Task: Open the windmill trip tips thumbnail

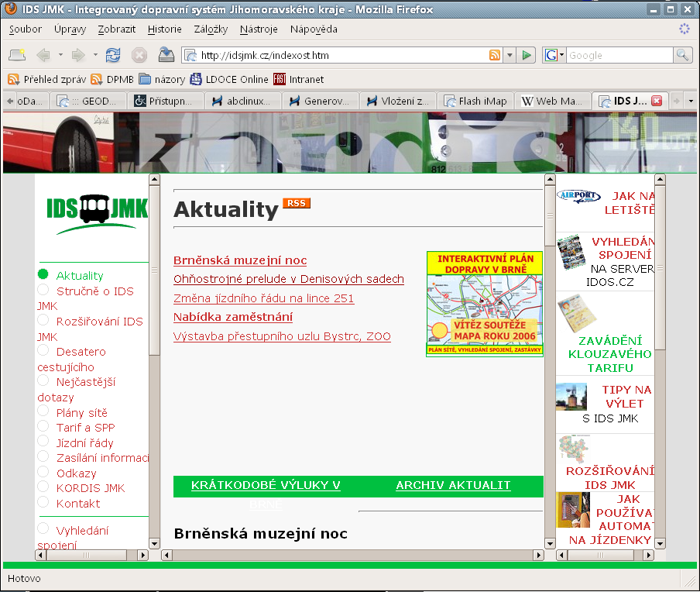Action: (x=571, y=397)
